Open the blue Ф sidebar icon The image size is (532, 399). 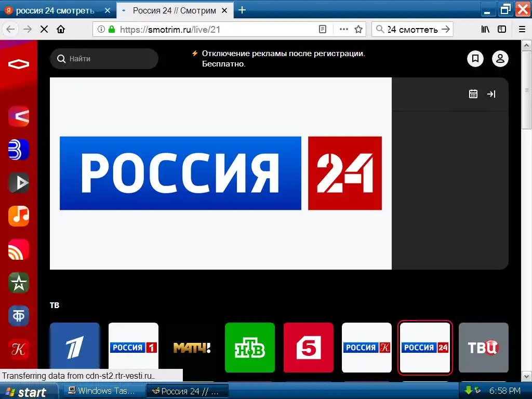click(x=19, y=316)
